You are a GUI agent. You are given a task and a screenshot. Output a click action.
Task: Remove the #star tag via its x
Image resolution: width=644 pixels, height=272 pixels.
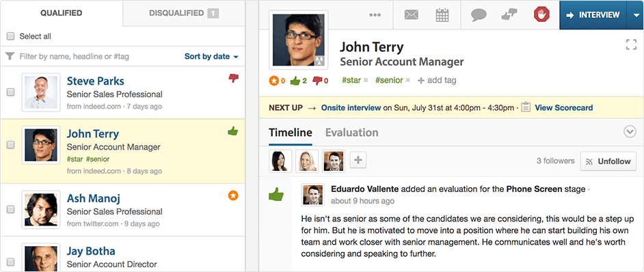click(366, 81)
